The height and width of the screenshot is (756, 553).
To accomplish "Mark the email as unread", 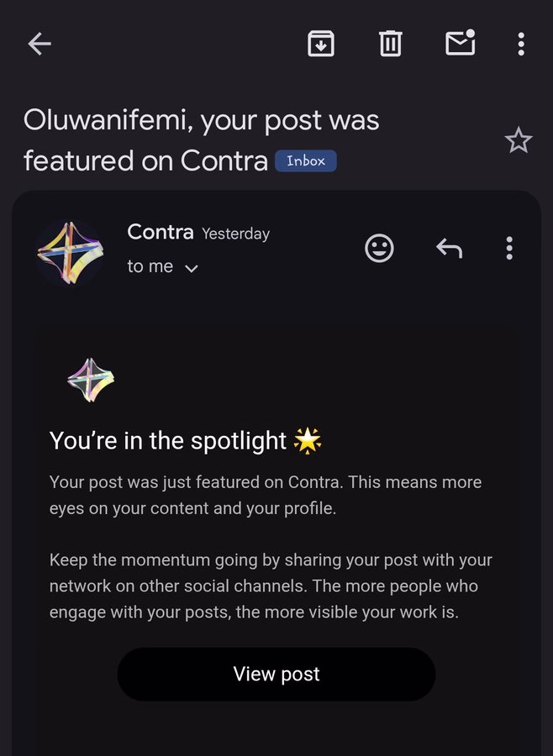I will pos(460,43).
